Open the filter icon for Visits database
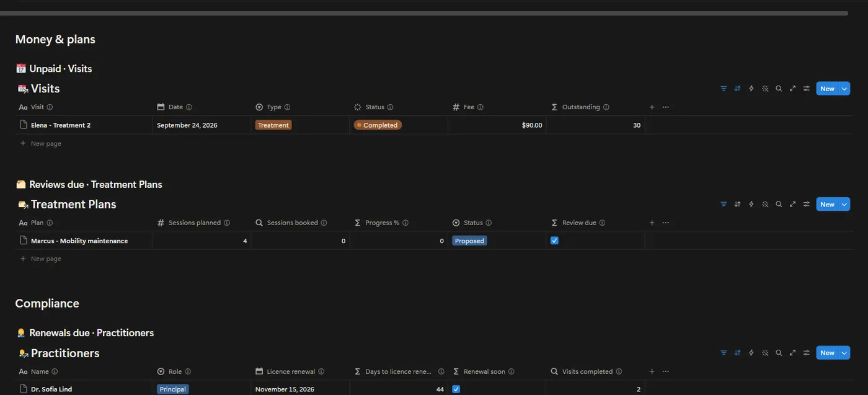This screenshot has height=395, width=868. [x=724, y=89]
